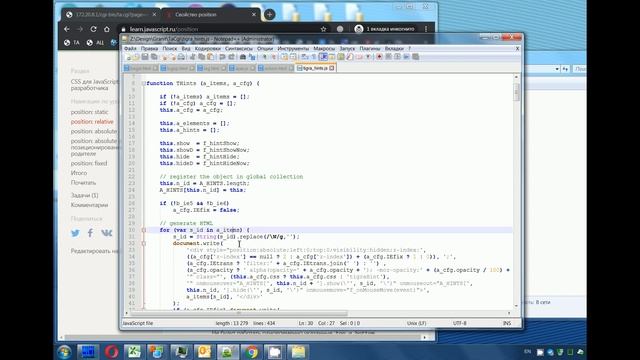Open the position: fixed sidebar link

pyautogui.click(x=89, y=163)
